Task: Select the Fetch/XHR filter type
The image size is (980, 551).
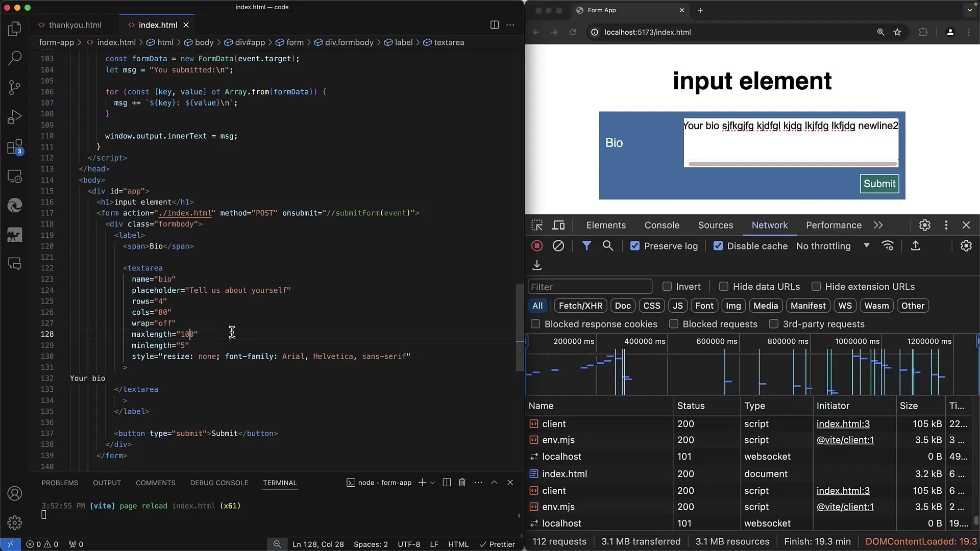Action: tap(580, 306)
